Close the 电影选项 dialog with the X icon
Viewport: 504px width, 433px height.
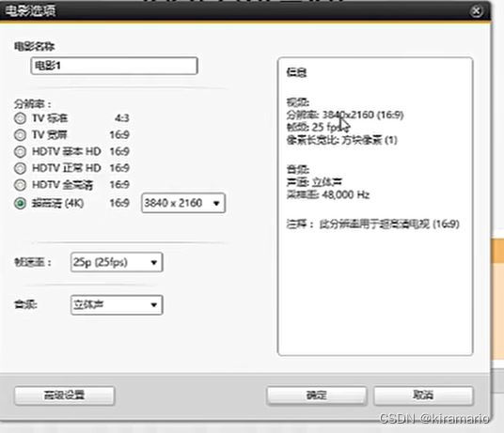(476, 11)
